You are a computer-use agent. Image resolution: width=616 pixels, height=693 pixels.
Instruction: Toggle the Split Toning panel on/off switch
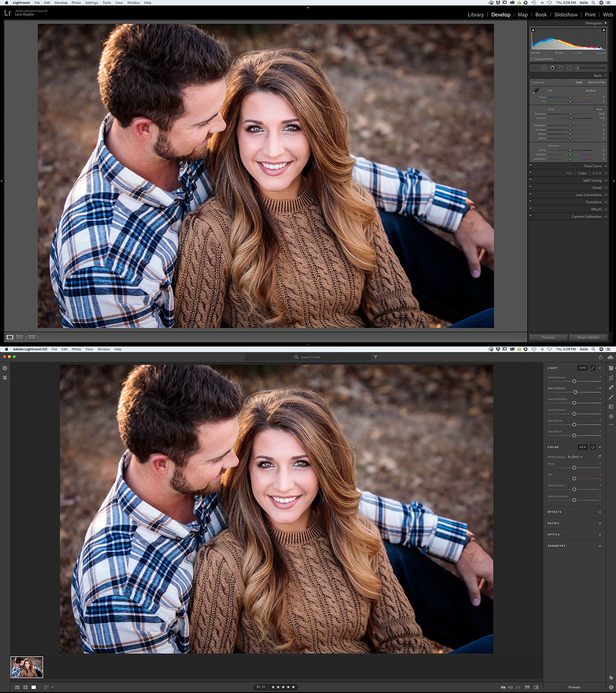531,180
